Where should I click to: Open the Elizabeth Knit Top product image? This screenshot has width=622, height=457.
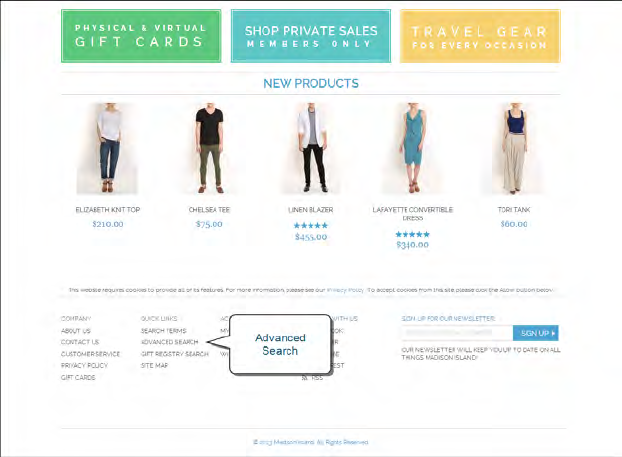pyautogui.click(x=108, y=149)
